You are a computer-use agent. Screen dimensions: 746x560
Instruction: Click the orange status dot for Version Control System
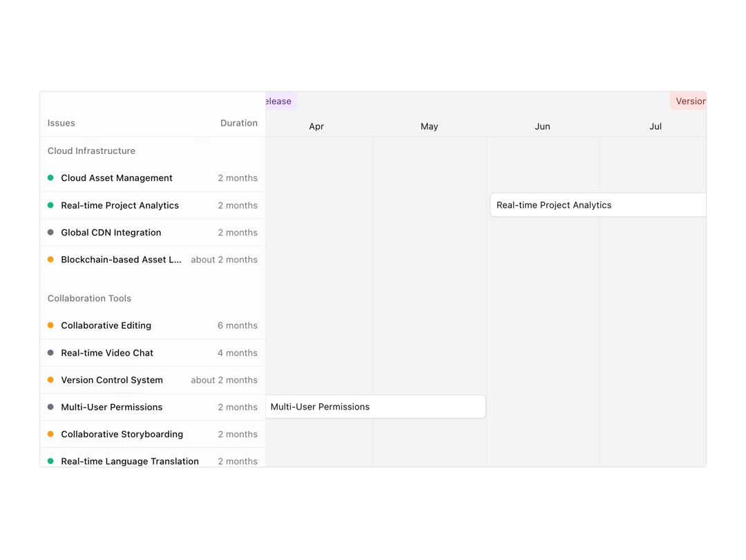pos(50,380)
